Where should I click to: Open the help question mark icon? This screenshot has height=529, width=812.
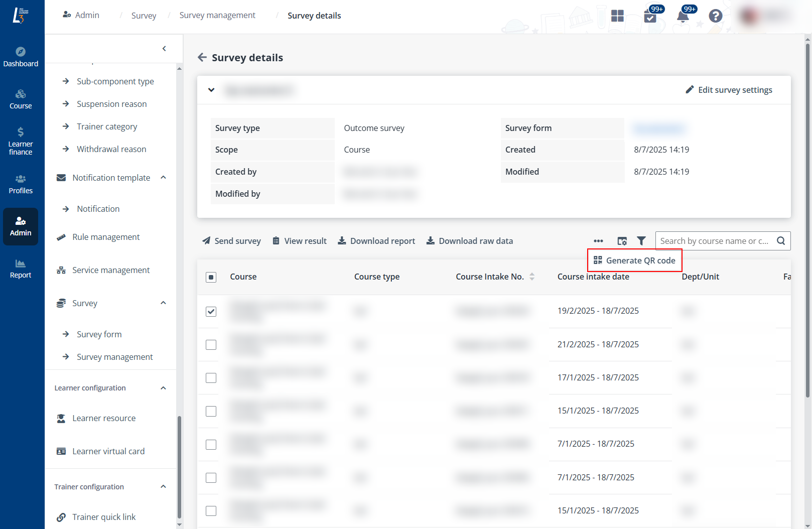click(x=715, y=16)
